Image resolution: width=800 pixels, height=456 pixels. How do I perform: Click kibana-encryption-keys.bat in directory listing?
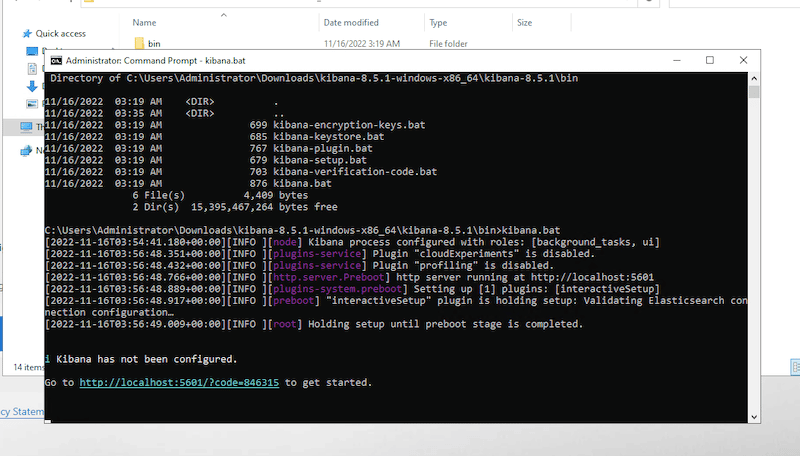349,125
